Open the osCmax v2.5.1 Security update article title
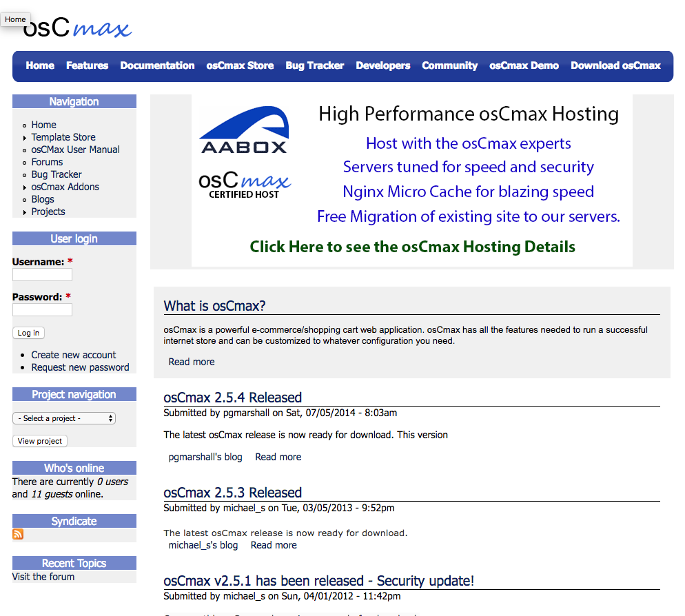 point(319,581)
